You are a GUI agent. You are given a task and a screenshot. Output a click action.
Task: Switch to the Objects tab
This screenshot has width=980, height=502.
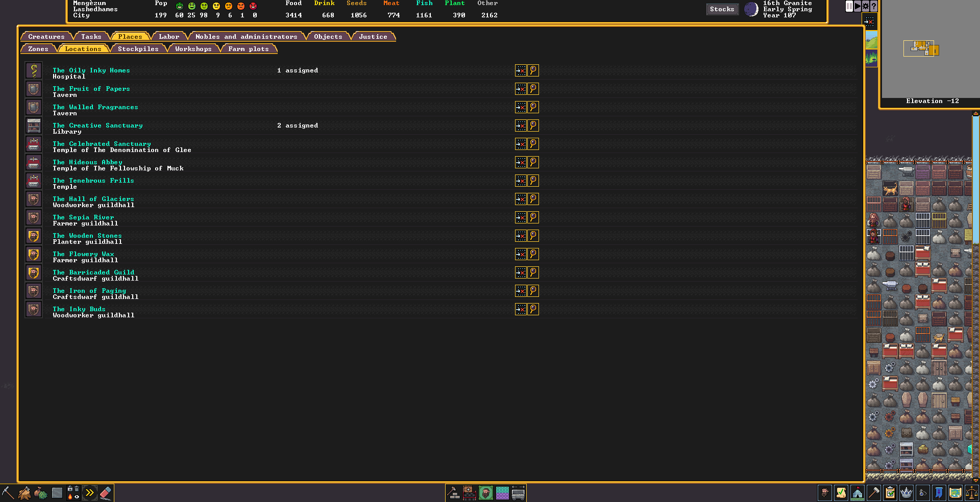point(328,37)
